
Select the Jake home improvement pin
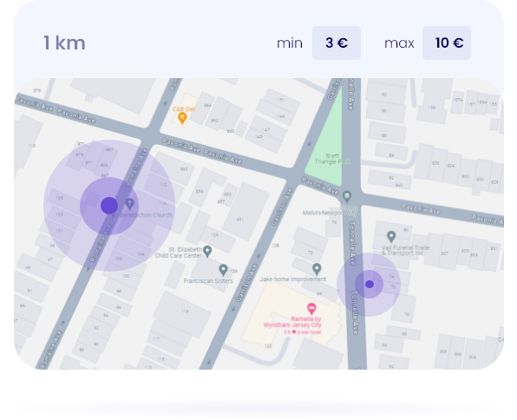point(317,269)
